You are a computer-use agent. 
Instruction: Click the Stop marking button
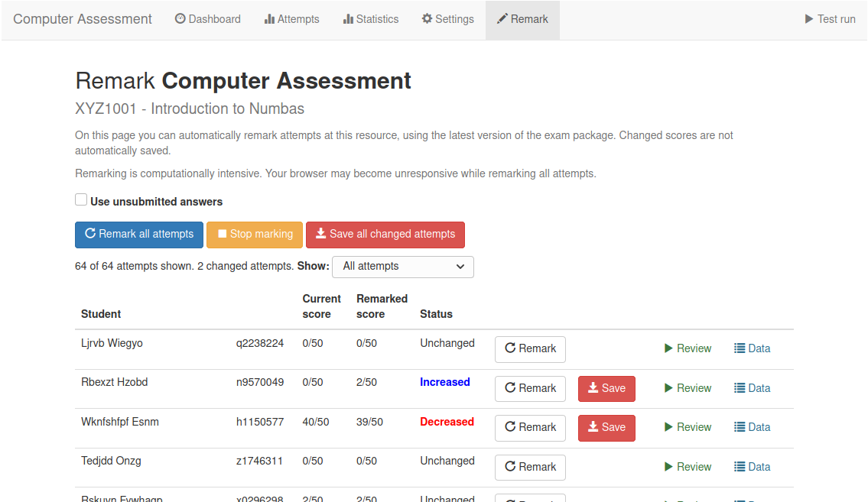(x=255, y=235)
